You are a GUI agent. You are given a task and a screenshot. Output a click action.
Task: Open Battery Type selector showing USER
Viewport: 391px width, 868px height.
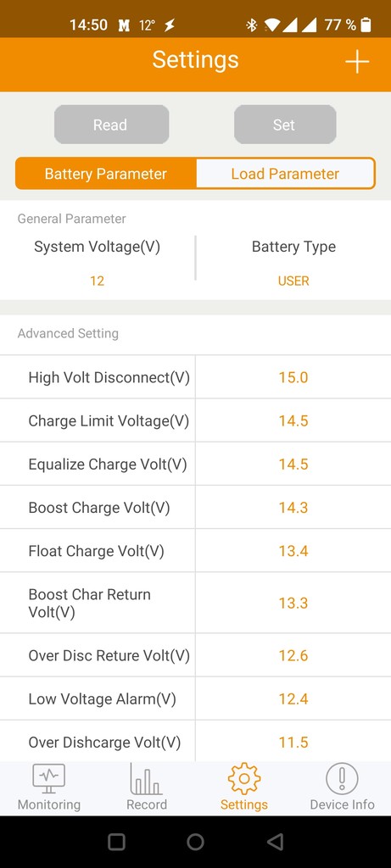[293, 281]
